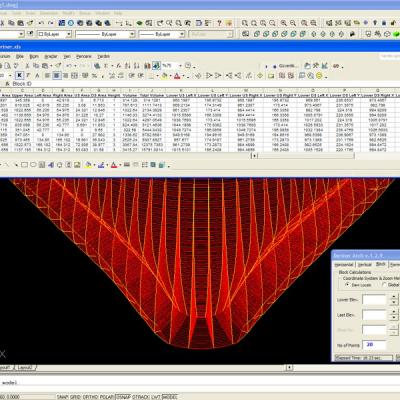400x400 pixels.
Task: Select the Global coordinate radio button
Action: click(x=384, y=285)
